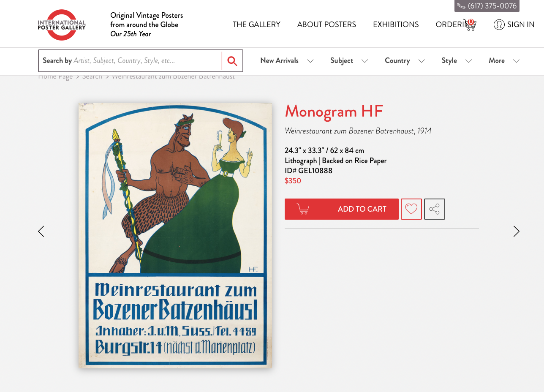544x392 pixels.
Task: Click the Add to Cart button
Action: click(x=342, y=209)
